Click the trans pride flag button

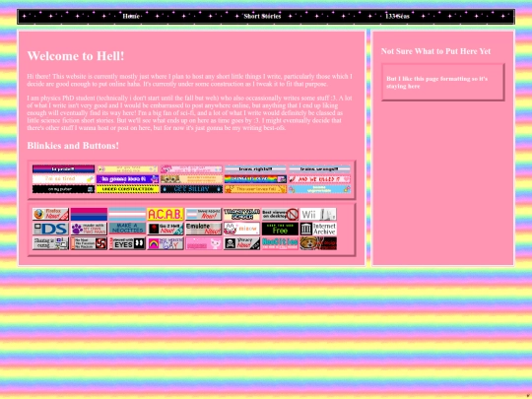click(x=127, y=214)
